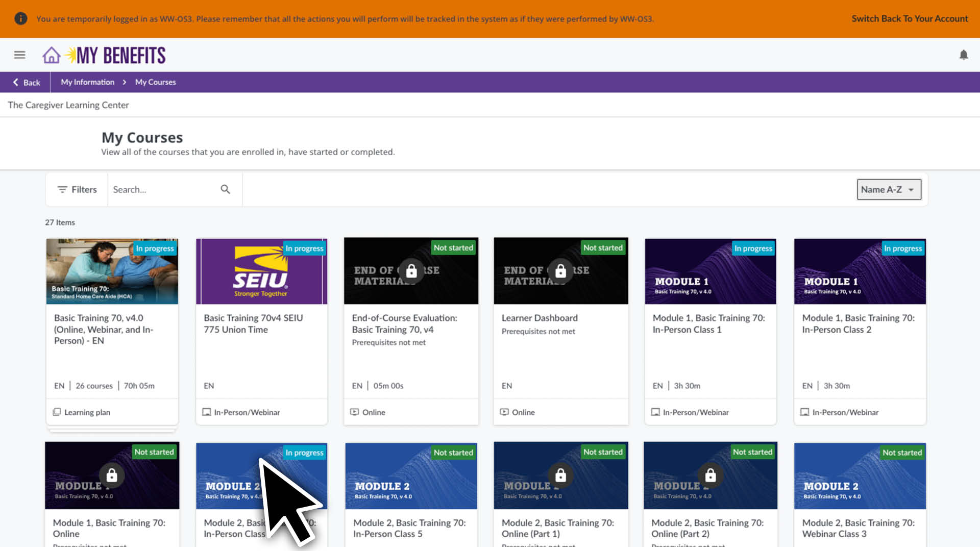Open Module 2 Webinar Class 3 card
Screen dimensions: 980x551
pos(858,528)
